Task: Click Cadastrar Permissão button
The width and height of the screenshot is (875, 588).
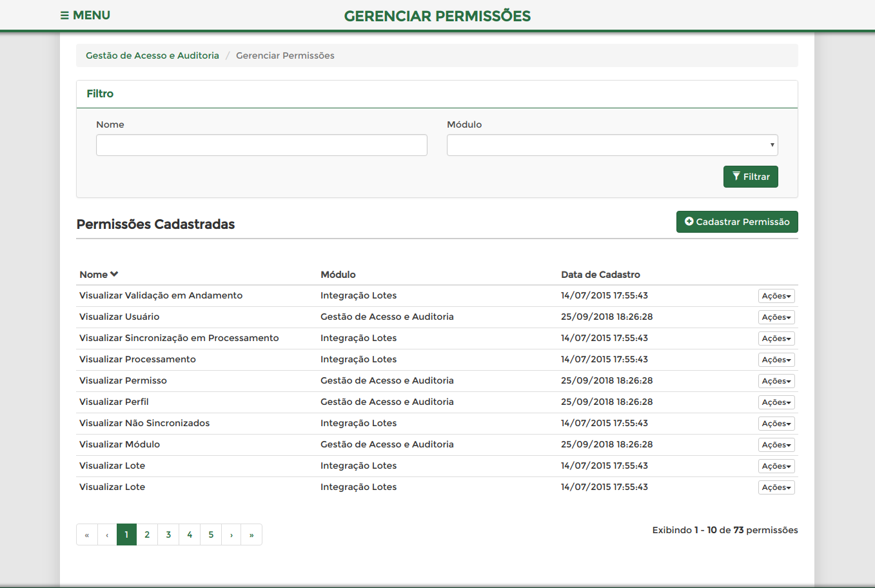Action: (x=737, y=222)
